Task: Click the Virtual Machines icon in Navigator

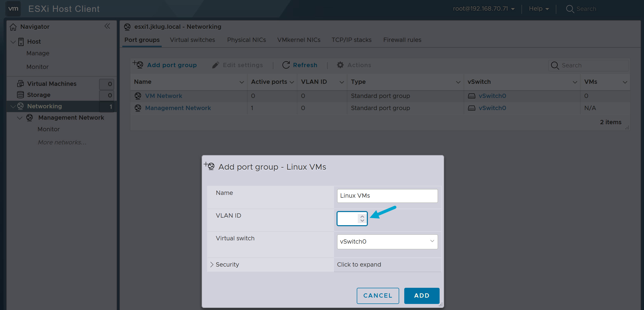Action: click(x=20, y=84)
